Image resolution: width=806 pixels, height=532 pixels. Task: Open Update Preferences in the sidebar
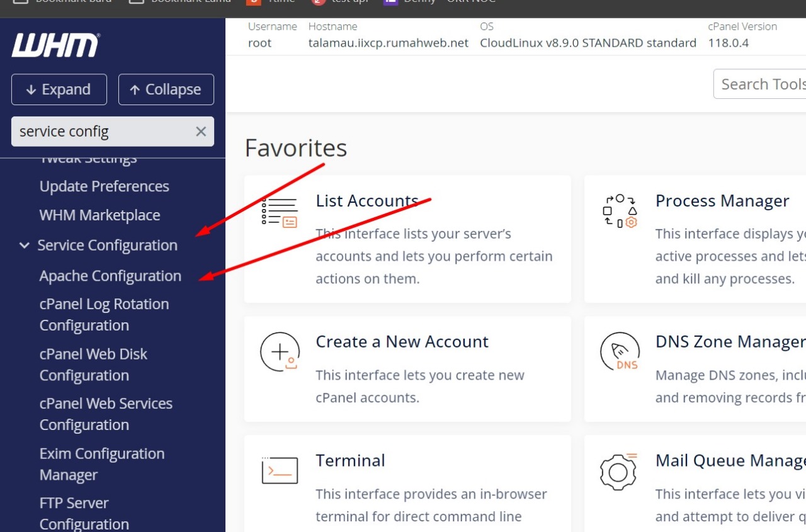[105, 186]
